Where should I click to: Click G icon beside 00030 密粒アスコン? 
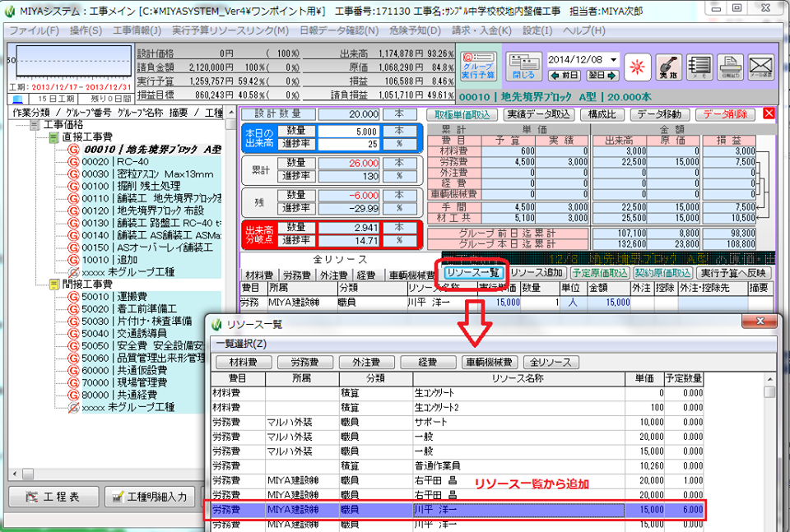click(x=73, y=173)
